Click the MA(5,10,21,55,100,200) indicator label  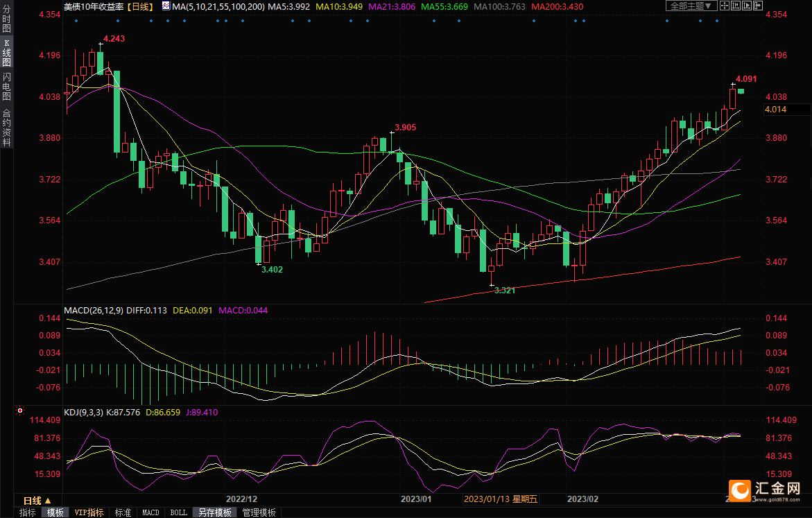click(x=218, y=7)
